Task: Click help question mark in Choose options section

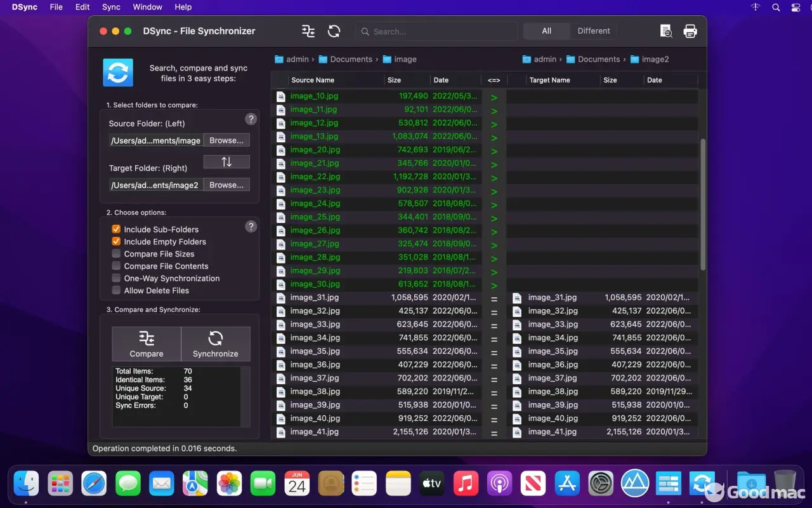Action: click(x=251, y=227)
